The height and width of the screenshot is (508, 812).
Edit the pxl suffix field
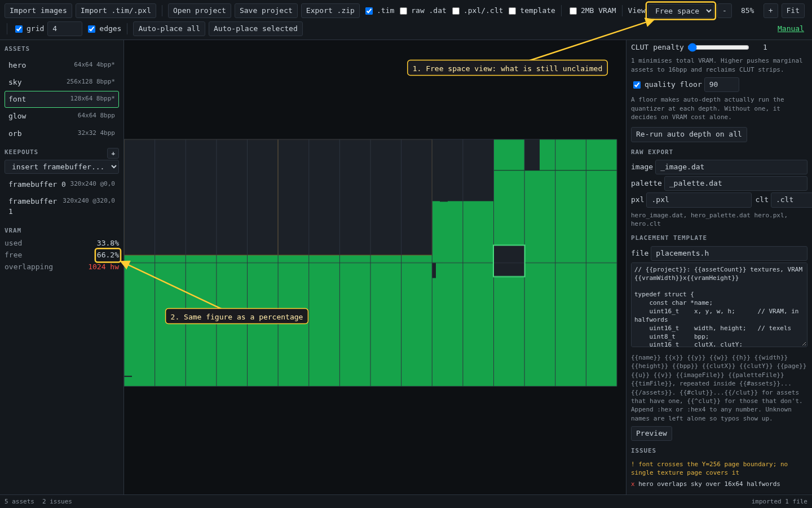tap(699, 200)
